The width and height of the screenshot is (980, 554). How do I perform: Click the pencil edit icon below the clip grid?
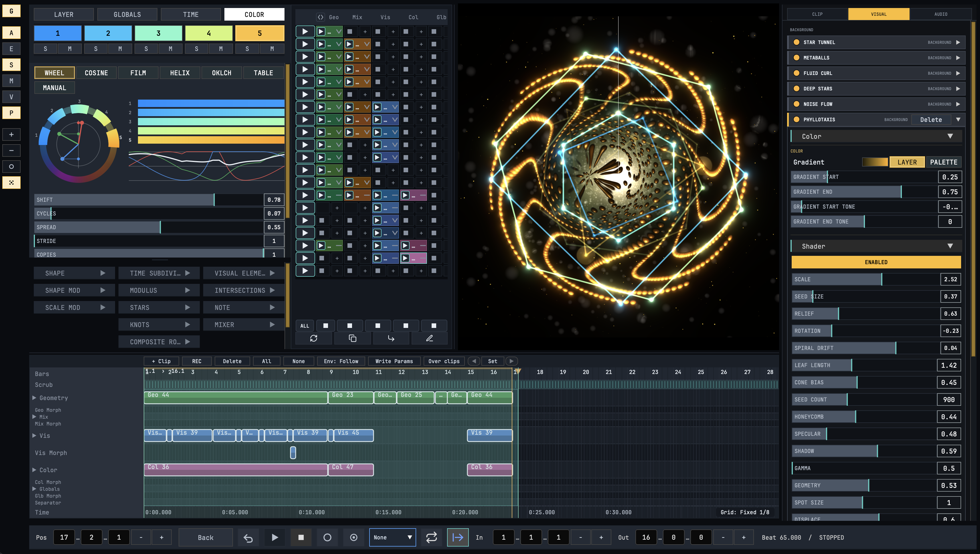point(429,338)
